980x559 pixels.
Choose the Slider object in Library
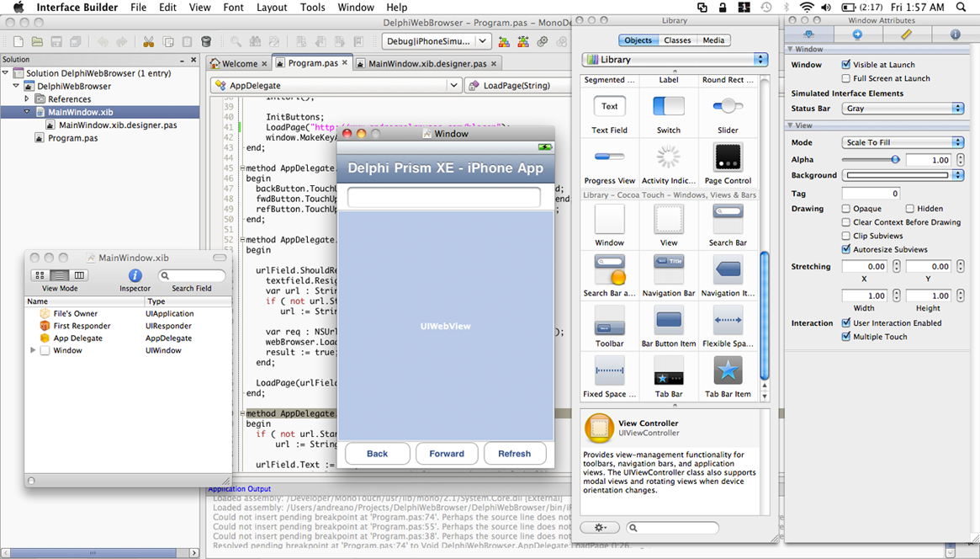pyautogui.click(x=728, y=107)
